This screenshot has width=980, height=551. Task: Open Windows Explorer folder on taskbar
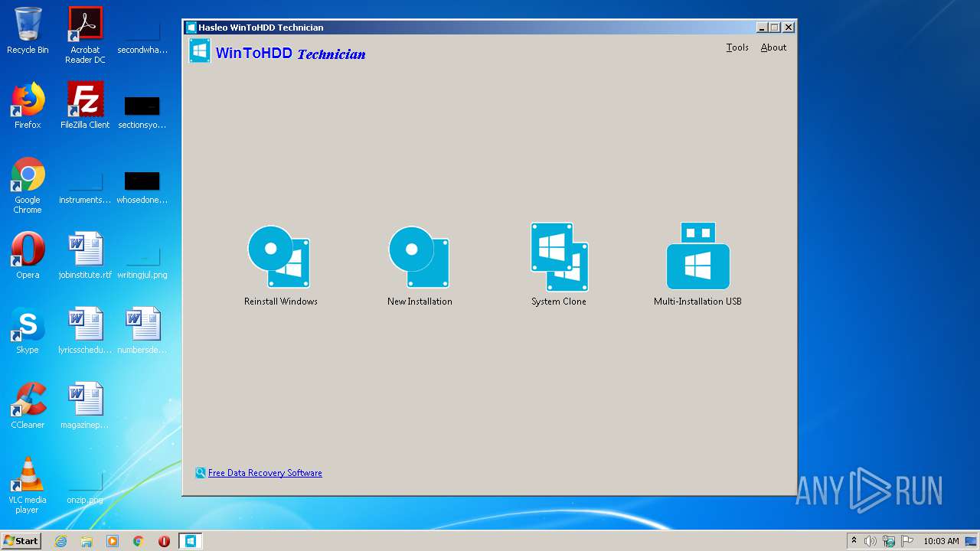click(x=87, y=541)
